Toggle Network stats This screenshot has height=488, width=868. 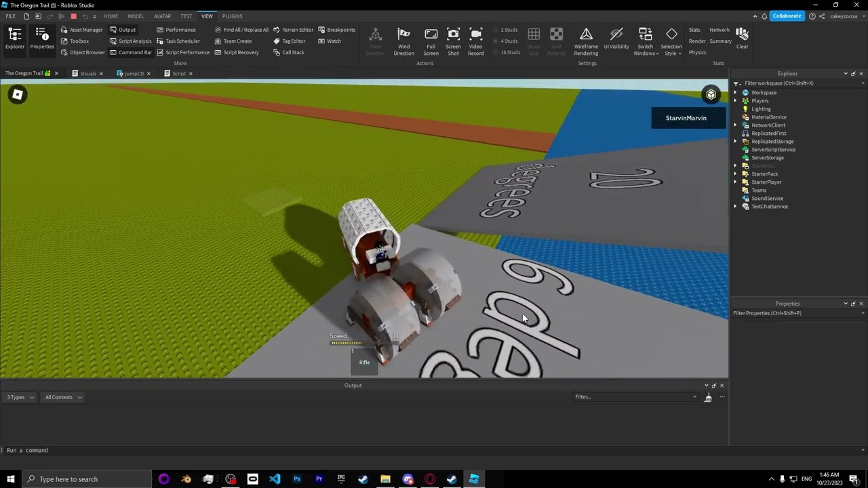(x=719, y=30)
